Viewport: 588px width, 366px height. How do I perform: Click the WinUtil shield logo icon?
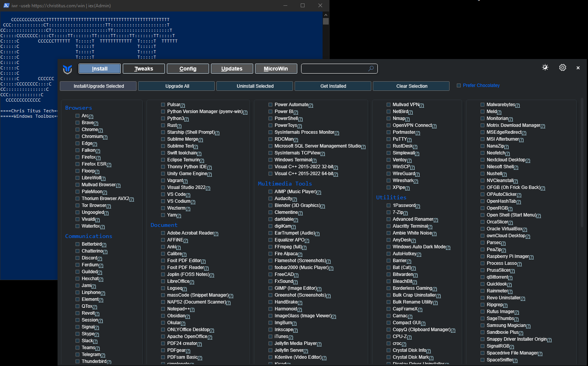point(68,69)
